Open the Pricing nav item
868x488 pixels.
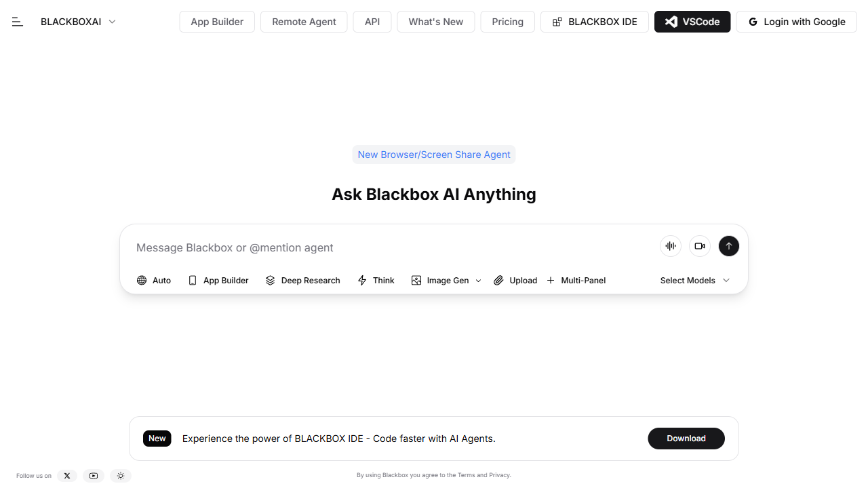[x=507, y=22]
